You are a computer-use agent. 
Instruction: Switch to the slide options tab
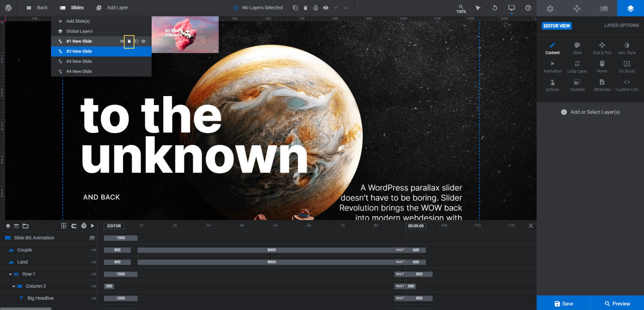pos(604,8)
